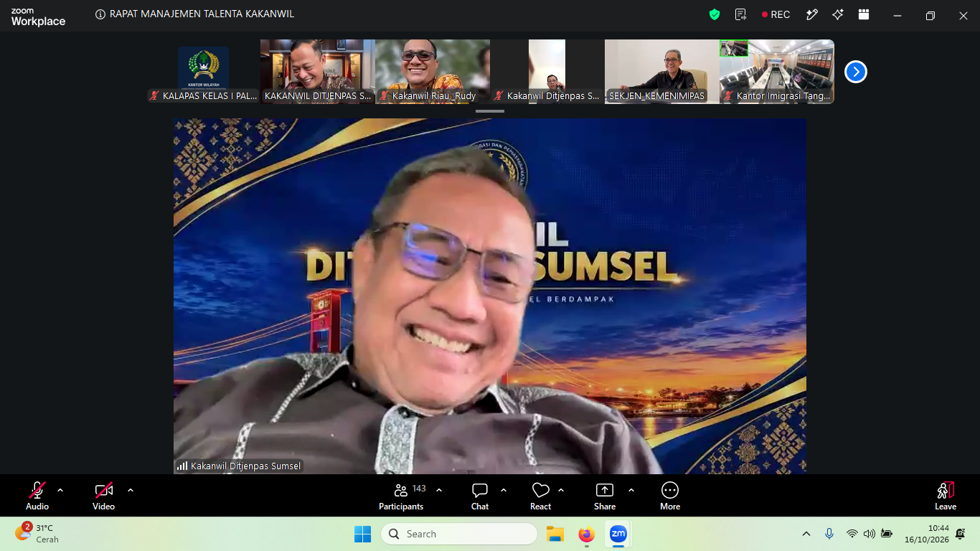980x551 pixels.
Task: Expand video options arrow
Action: pyautogui.click(x=131, y=491)
